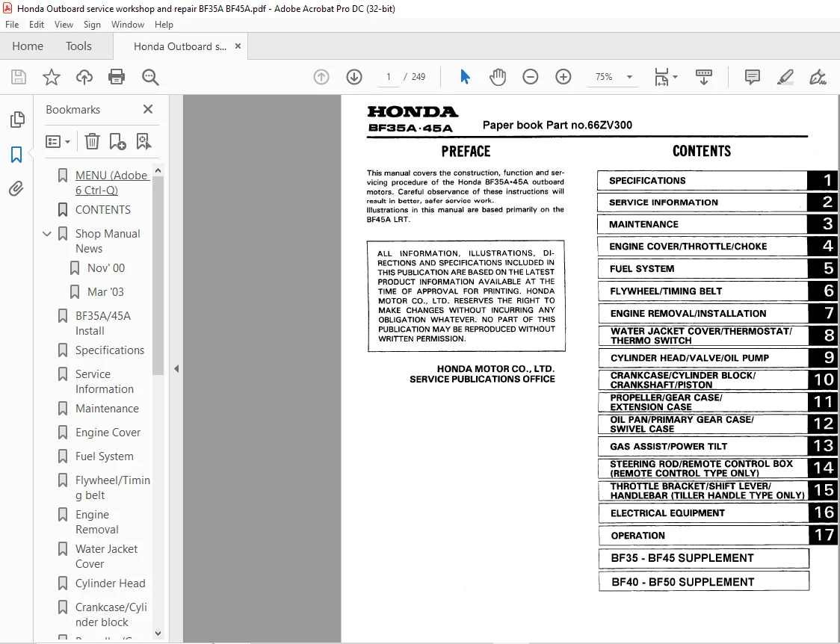Jump to CONTENTS bookmark

click(x=103, y=210)
